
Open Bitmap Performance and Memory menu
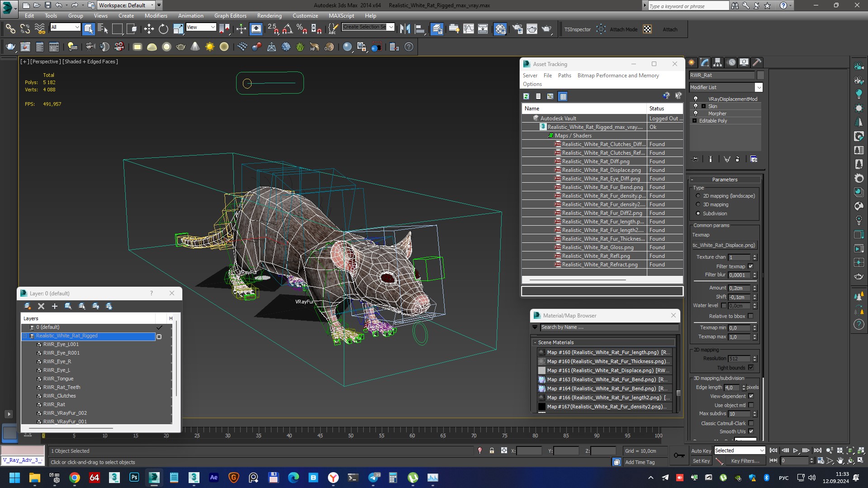[618, 76]
